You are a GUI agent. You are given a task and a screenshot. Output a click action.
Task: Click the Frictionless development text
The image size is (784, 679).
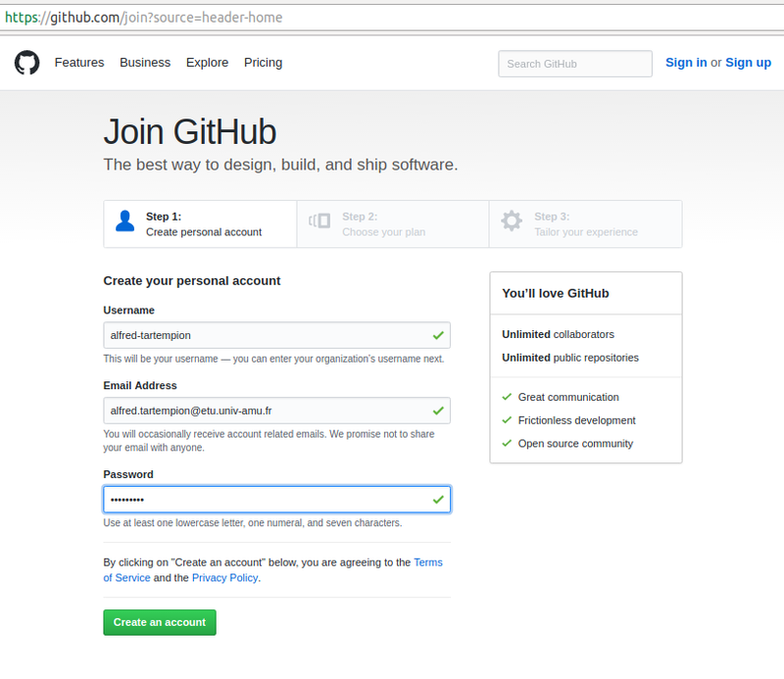576,420
